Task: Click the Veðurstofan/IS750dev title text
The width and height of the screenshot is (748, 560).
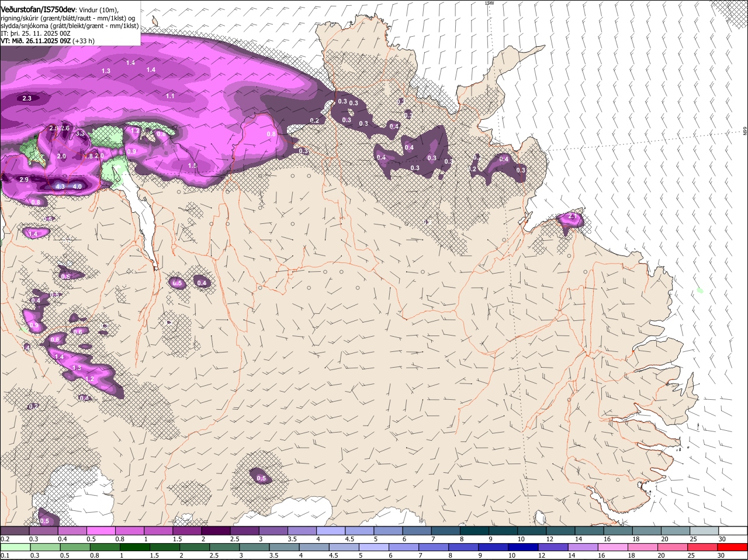Action: pos(38,9)
